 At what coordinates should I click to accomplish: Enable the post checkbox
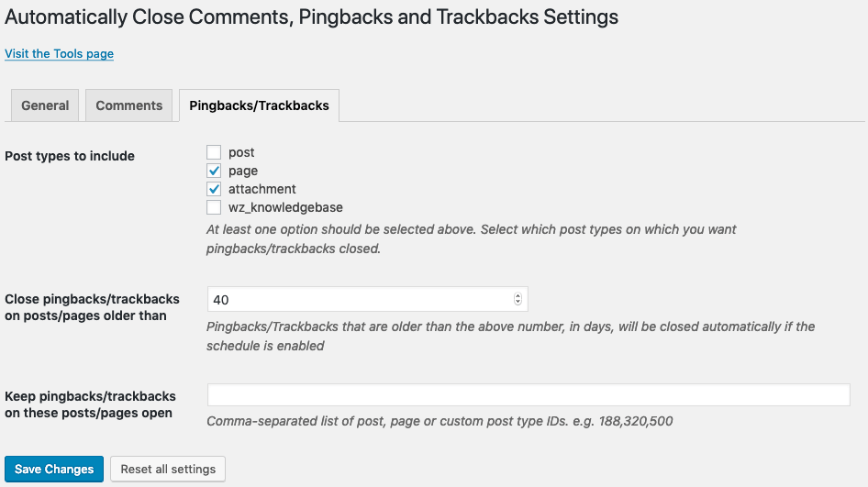coord(214,152)
